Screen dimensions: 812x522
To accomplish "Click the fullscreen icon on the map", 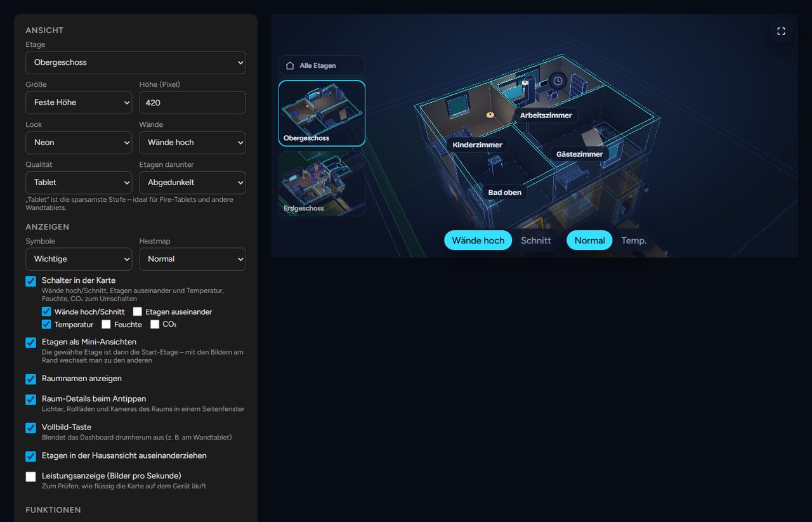I will [x=781, y=31].
